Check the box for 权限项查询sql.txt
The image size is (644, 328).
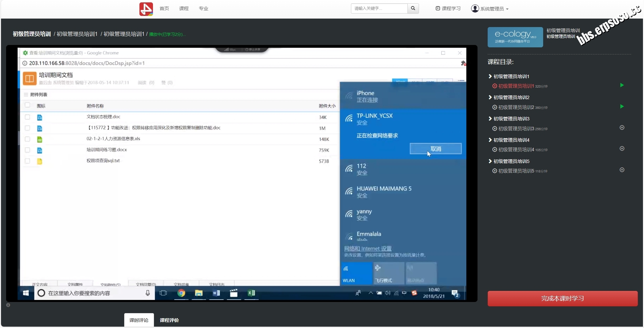click(x=27, y=161)
